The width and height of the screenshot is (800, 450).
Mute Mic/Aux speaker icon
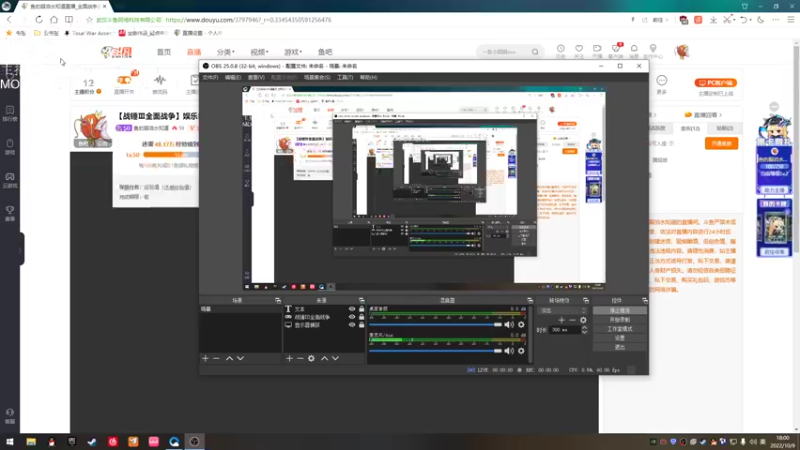(x=509, y=351)
